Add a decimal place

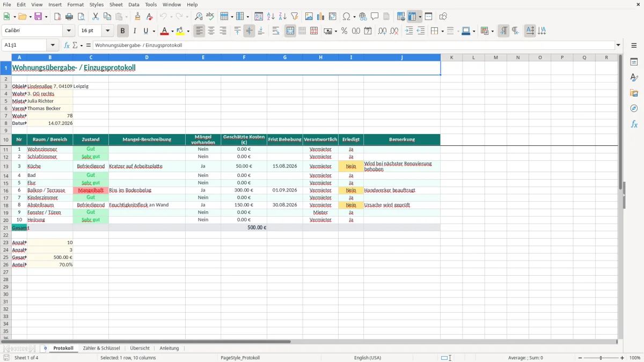pos(382,31)
